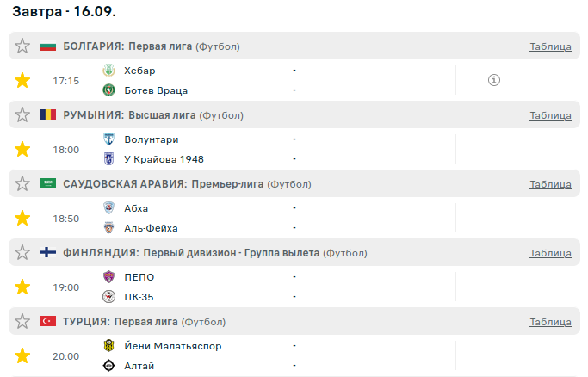Click the info icon for Хебар match

click(493, 81)
